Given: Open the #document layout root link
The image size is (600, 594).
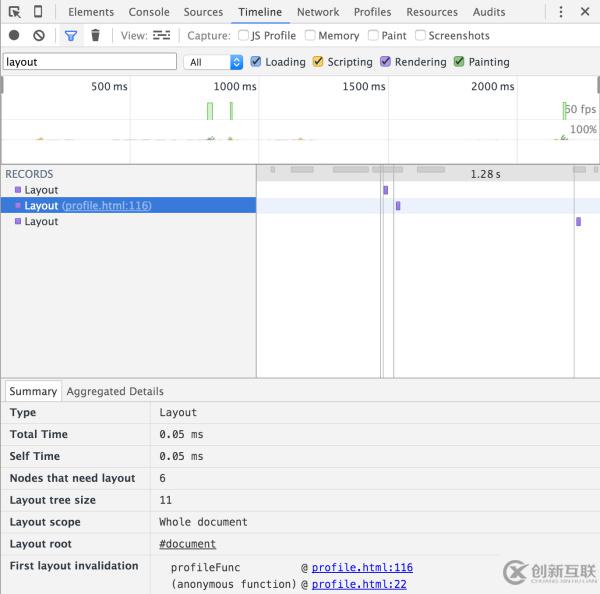Looking at the screenshot, I should pyautogui.click(x=188, y=544).
